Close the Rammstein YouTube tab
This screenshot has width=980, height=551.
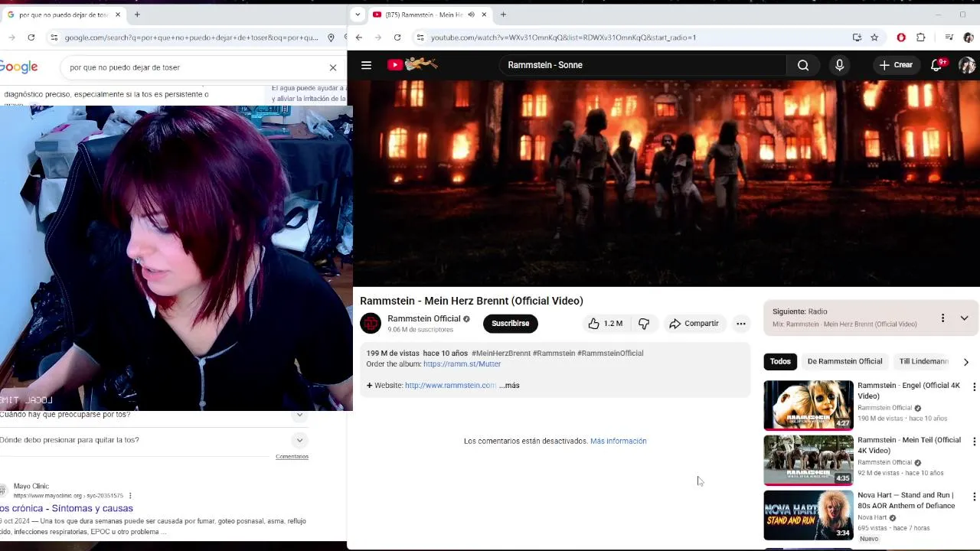click(484, 15)
